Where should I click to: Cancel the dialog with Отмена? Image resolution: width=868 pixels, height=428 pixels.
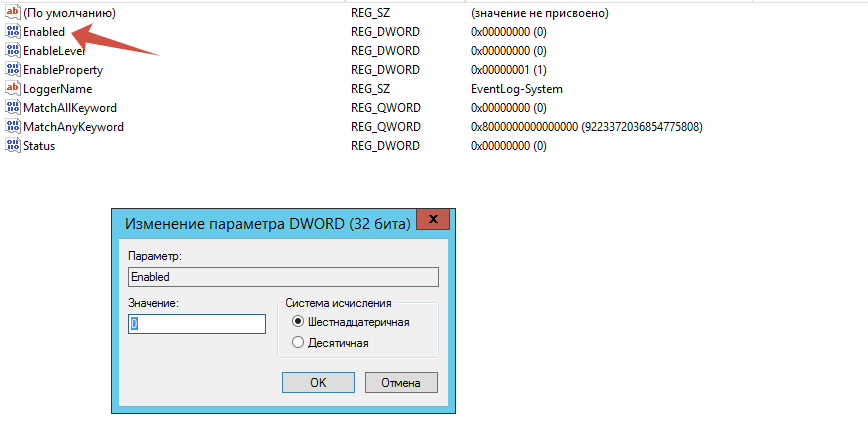tap(401, 383)
